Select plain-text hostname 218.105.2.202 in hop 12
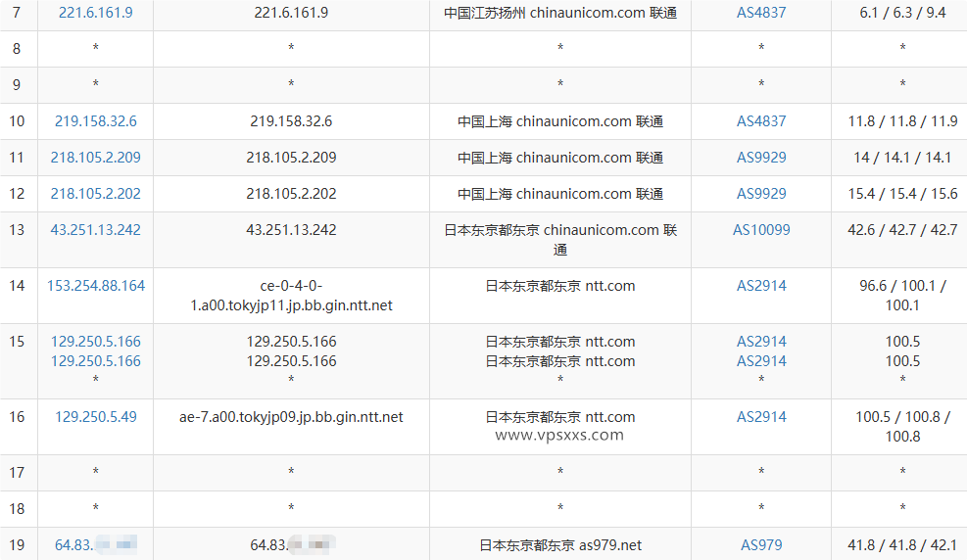Viewport: 967px width, 560px height. pyautogui.click(x=291, y=194)
